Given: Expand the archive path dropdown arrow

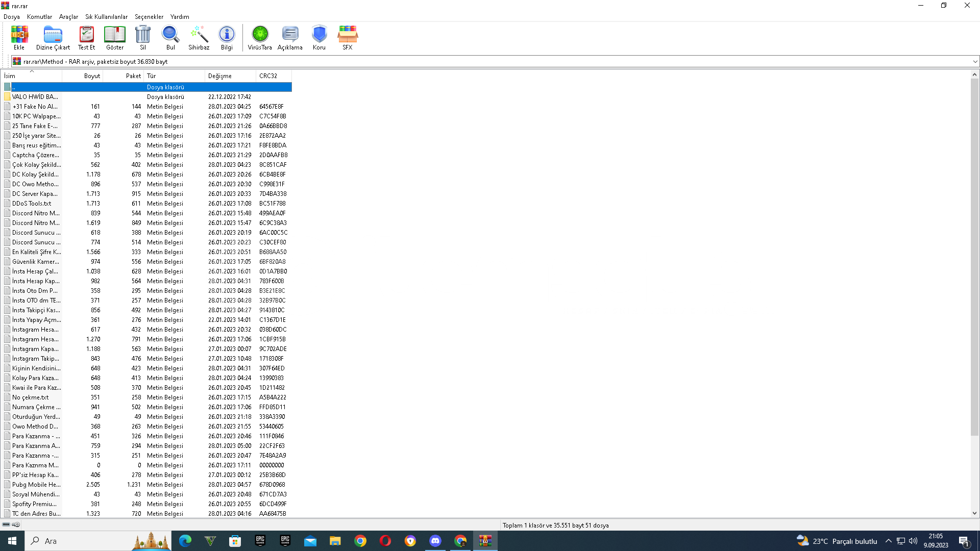Looking at the screenshot, I should point(975,62).
